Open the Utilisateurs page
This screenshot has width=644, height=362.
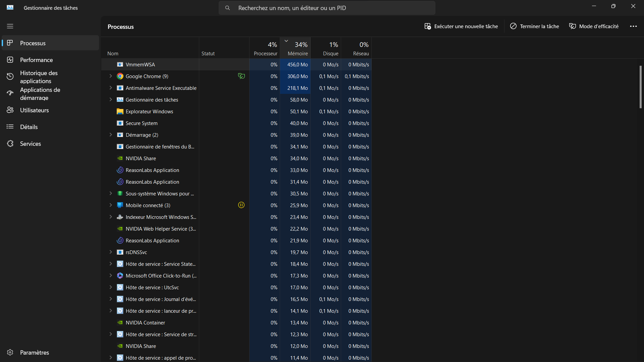coord(34,110)
